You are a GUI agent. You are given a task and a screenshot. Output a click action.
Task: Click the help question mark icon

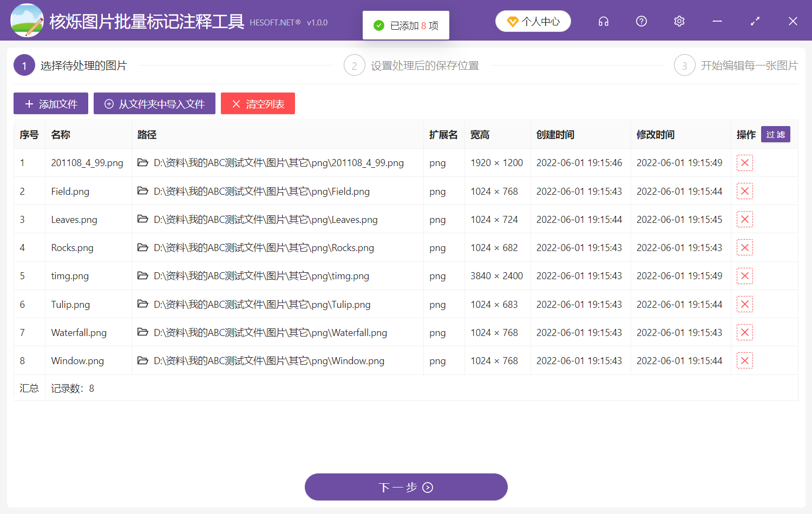(641, 21)
